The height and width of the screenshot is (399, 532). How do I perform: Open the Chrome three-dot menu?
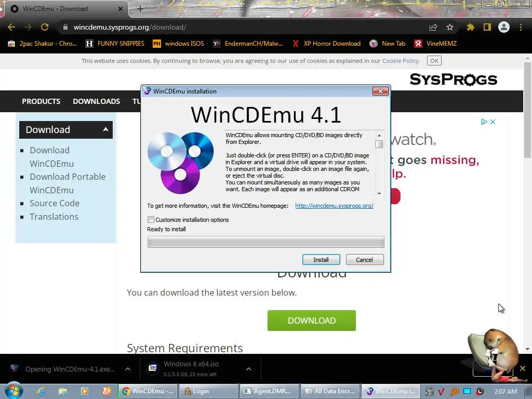[521, 27]
